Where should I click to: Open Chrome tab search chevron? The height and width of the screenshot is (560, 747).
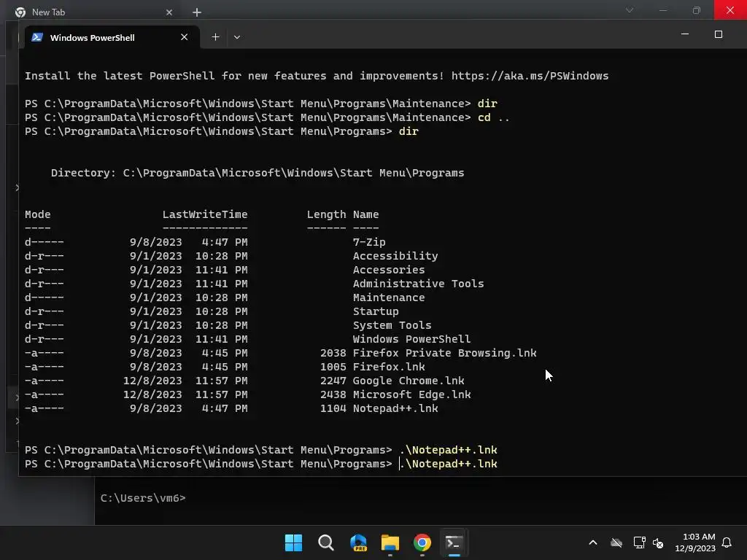630,10
